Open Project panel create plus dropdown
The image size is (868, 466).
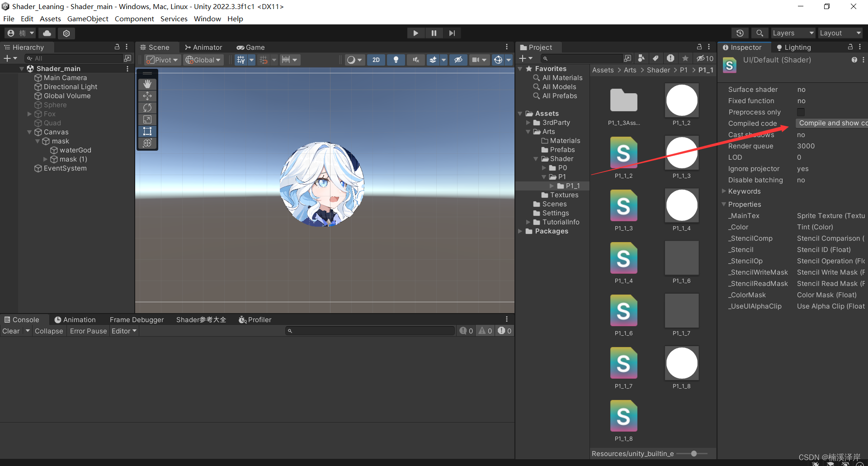coord(526,58)
